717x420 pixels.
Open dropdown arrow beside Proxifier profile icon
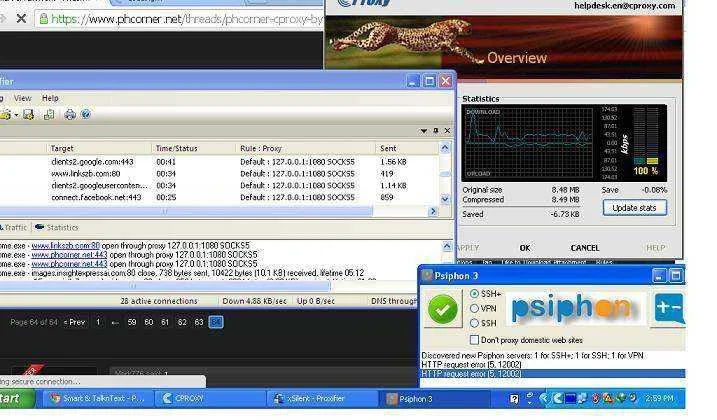point(16,115)
